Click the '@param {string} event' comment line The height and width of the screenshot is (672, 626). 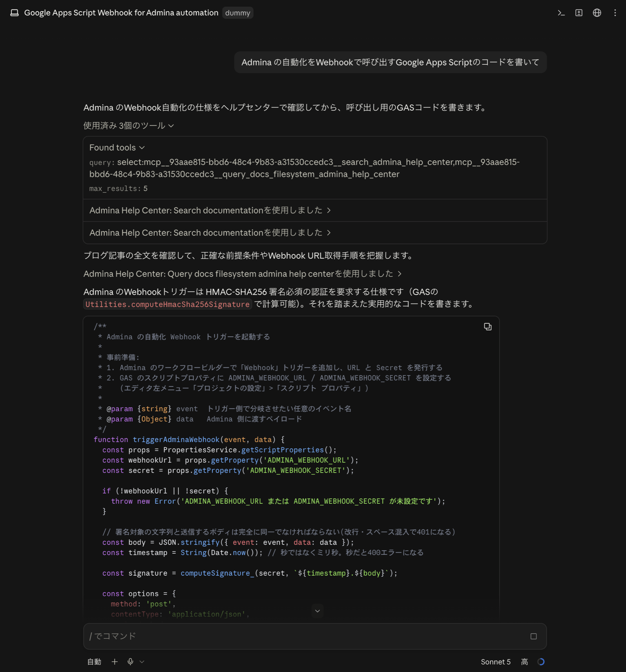click(x=225, y=409)
